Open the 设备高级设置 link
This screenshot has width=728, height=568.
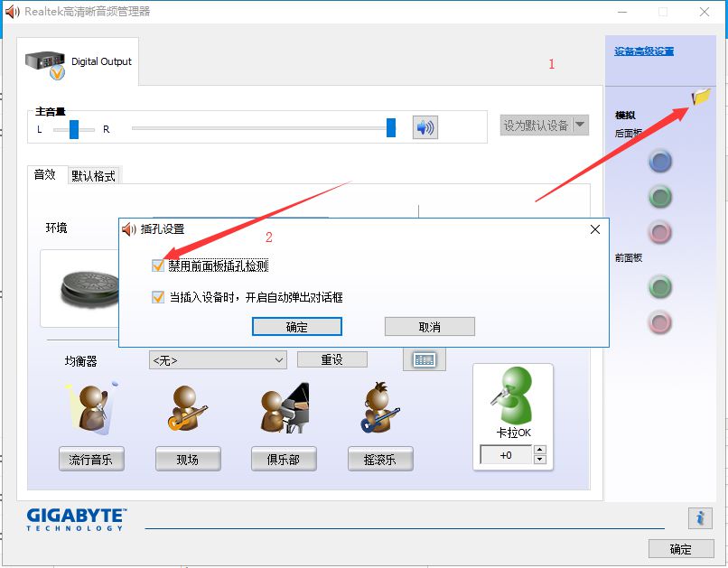click(644, 51)
